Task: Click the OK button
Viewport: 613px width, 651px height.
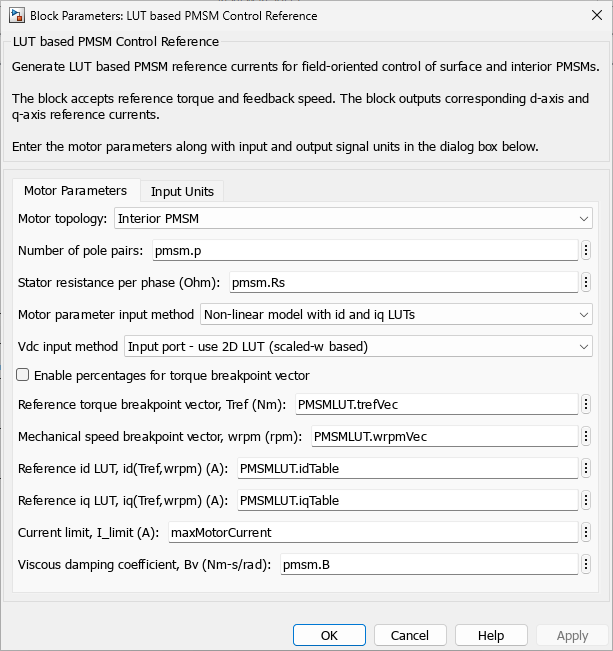Action: pyautogui.click(x=329, y=635)
